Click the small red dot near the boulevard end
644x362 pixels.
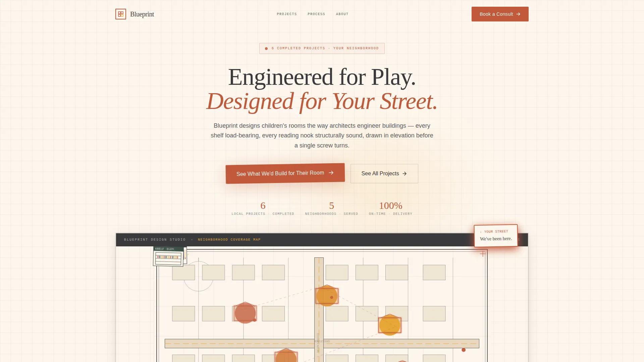[464, 350]
